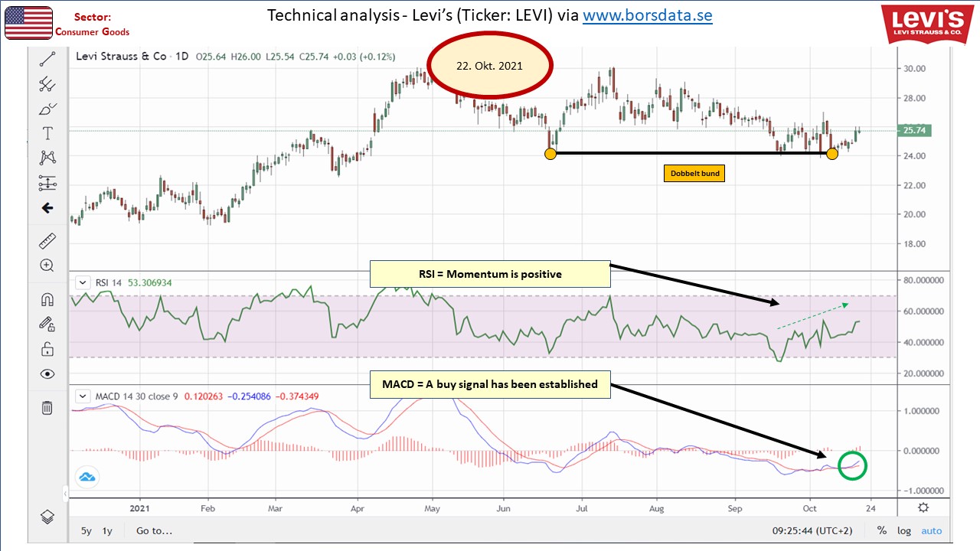Switch to the 5y time range
The height and width of the screenshot is (551, 980).
pyautogui.click(x=87, y=530)
